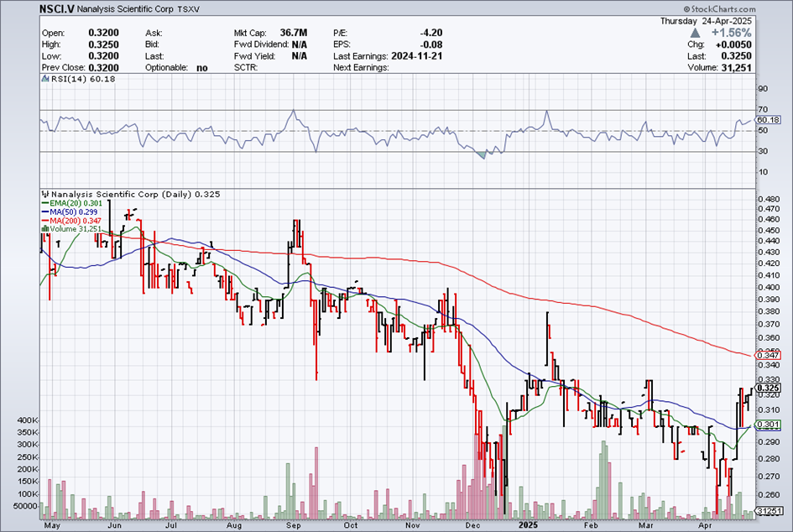This screenshot has height=532, width=793.
Task: Click the Fwd Yield N/A value
Action: (x=300, y=56)
